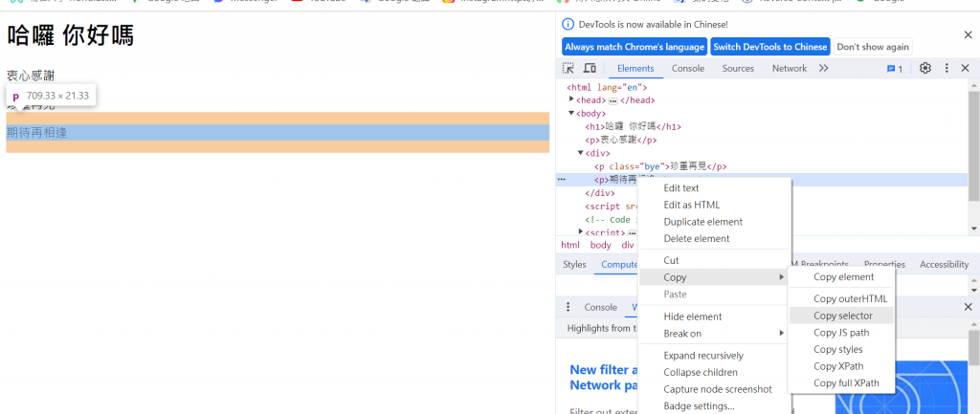Open the Accessibility pane tab
The image size is (980, 414).
[944, 265]
